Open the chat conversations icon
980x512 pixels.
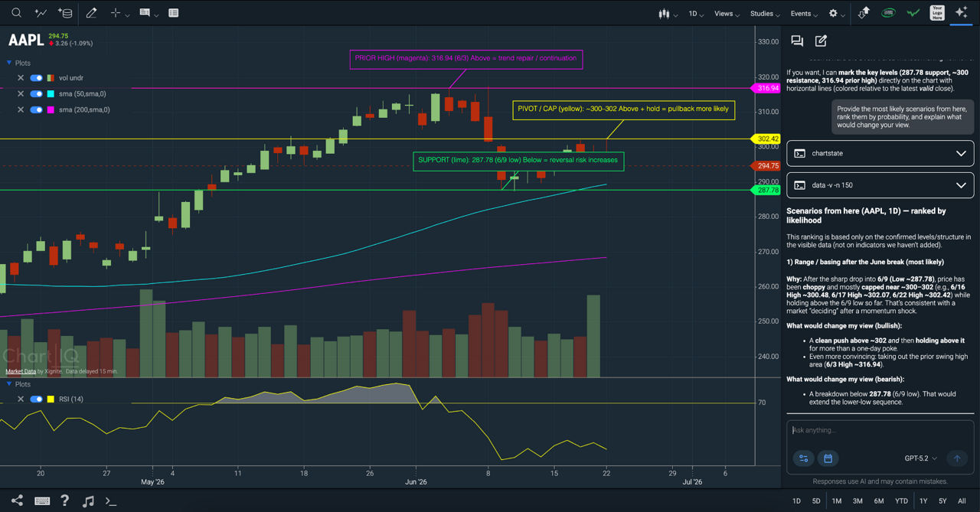coord(797,41)
